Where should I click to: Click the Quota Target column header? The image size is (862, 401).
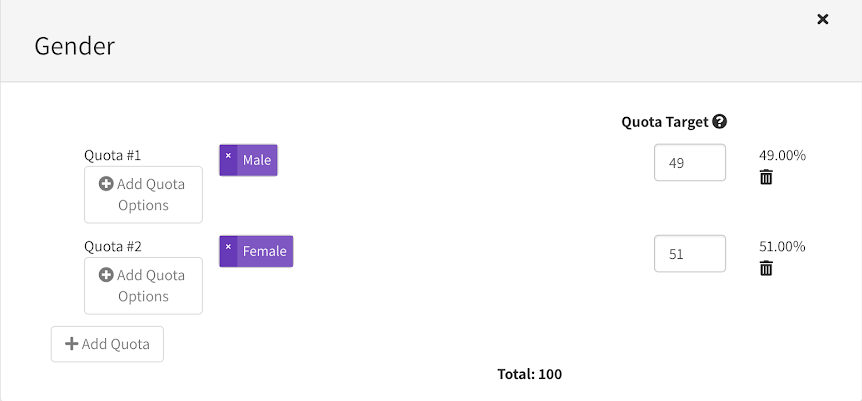[665, 122]
